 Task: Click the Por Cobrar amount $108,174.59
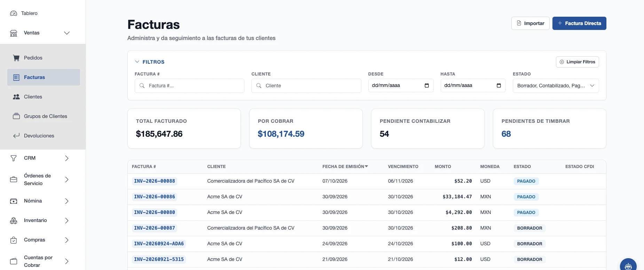(x=281, y=134)
